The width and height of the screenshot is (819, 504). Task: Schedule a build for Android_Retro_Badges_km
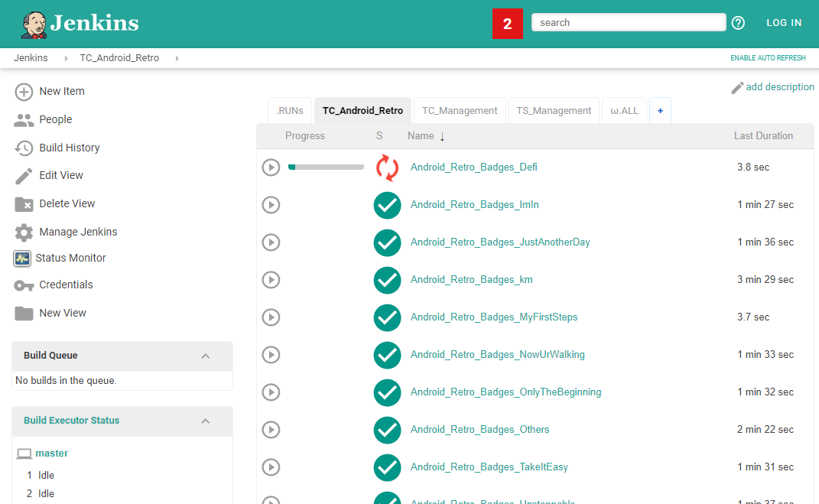click(x=271, y=280)
